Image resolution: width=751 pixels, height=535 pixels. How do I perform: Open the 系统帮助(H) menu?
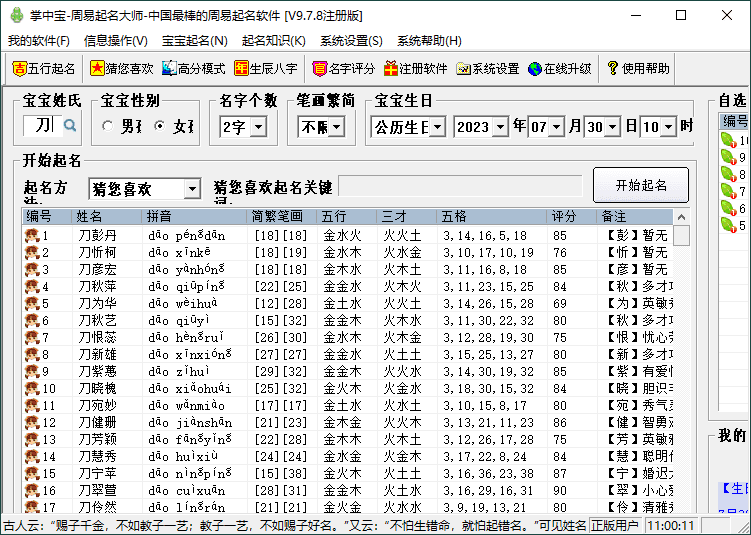(429, 41)
